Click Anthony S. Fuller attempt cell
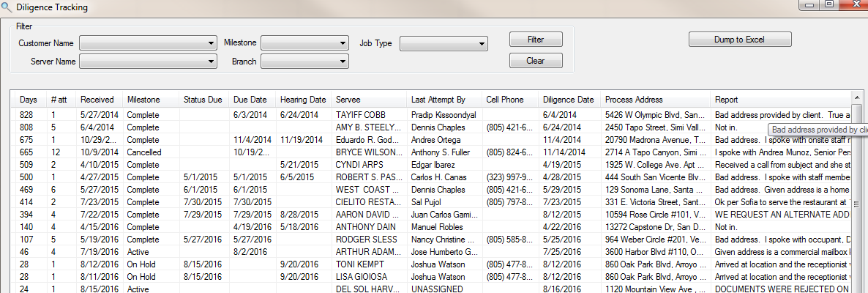Screen dimensions: 868x293 pyautogui.click(x=444, y=152)
